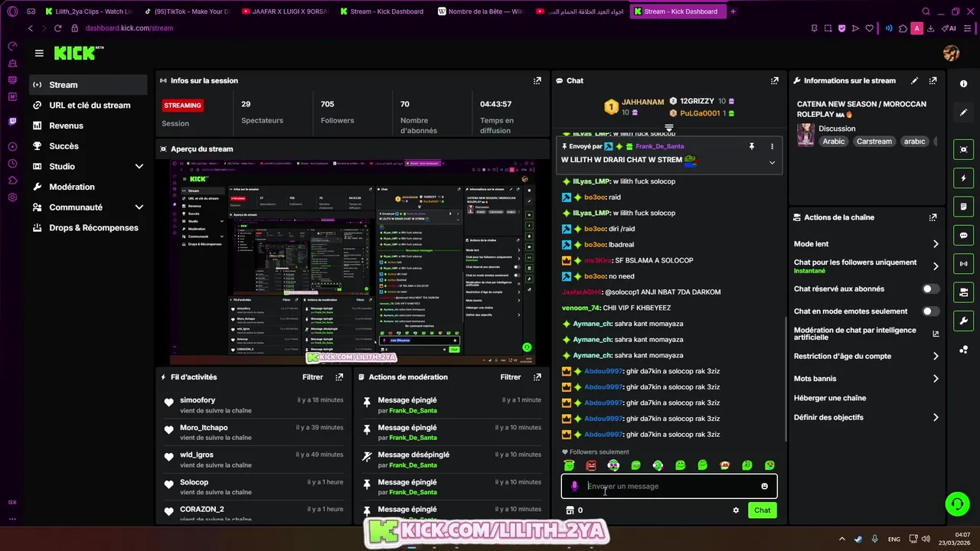Select Stream in the sidebar
Screen dimensions: 980x551
[88, 85]
